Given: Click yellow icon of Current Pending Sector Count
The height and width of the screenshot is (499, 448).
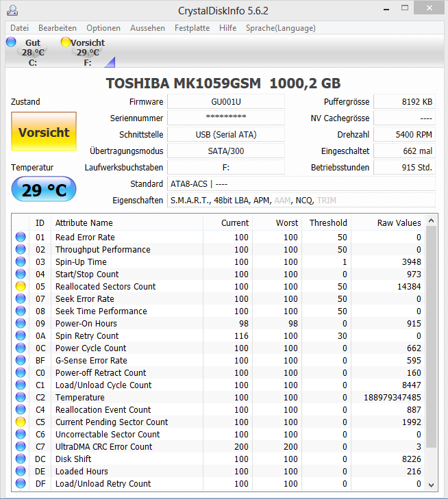Looking at the screenshot, I should tap(21, 422).
